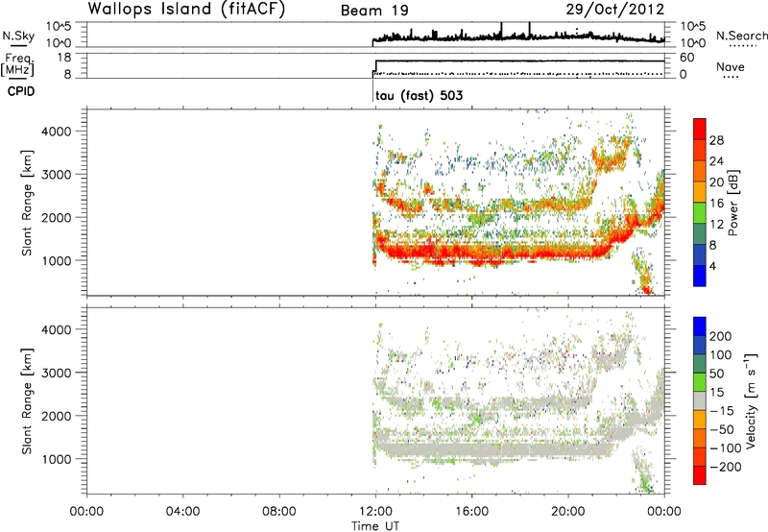
Task: Click the Power colorbar '12' tick label
Action: [x=716, y=225]
